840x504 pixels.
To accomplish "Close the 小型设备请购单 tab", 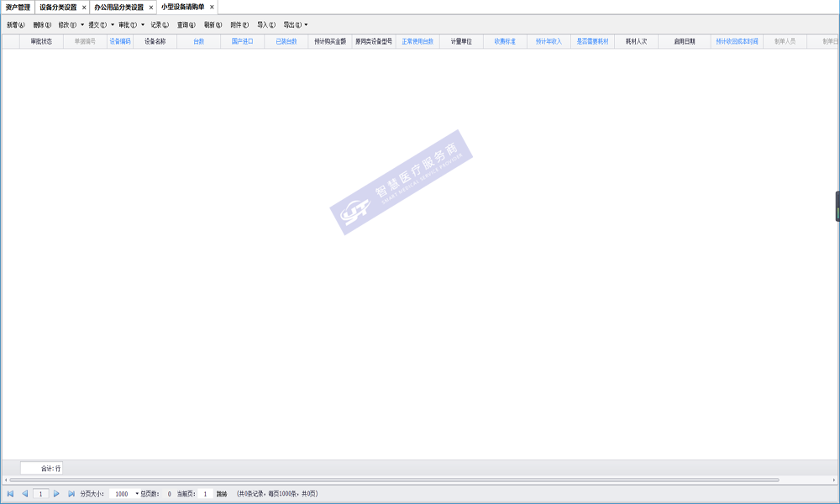I will pyautogui.click(x=212, y=8).
